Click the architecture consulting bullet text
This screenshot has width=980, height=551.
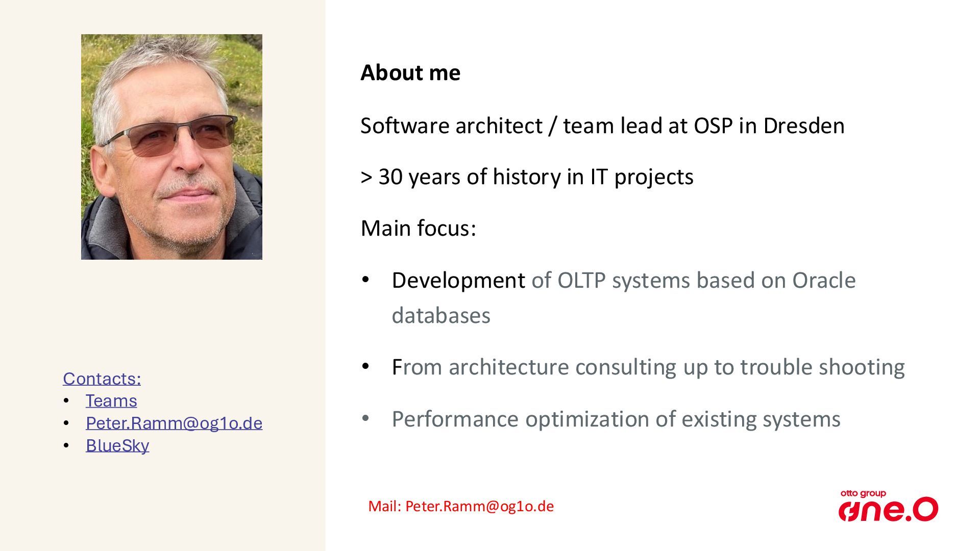pos(648,367)
